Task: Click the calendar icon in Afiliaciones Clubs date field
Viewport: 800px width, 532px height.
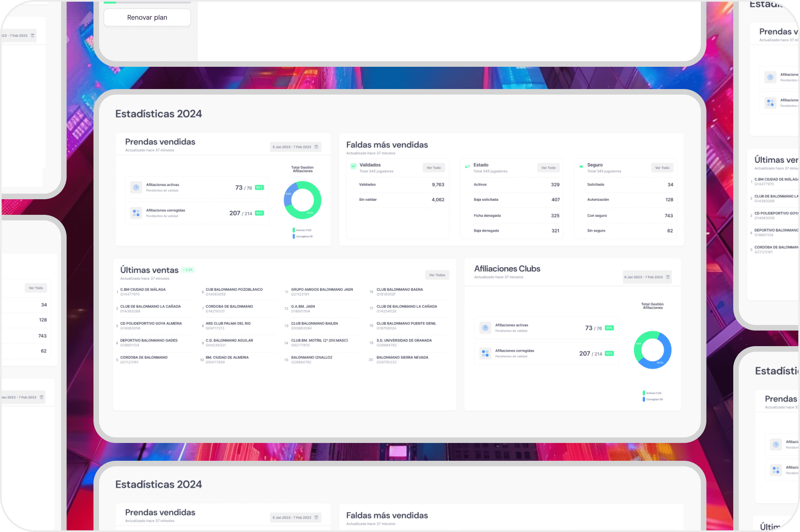Action: (x=668, y=277)
